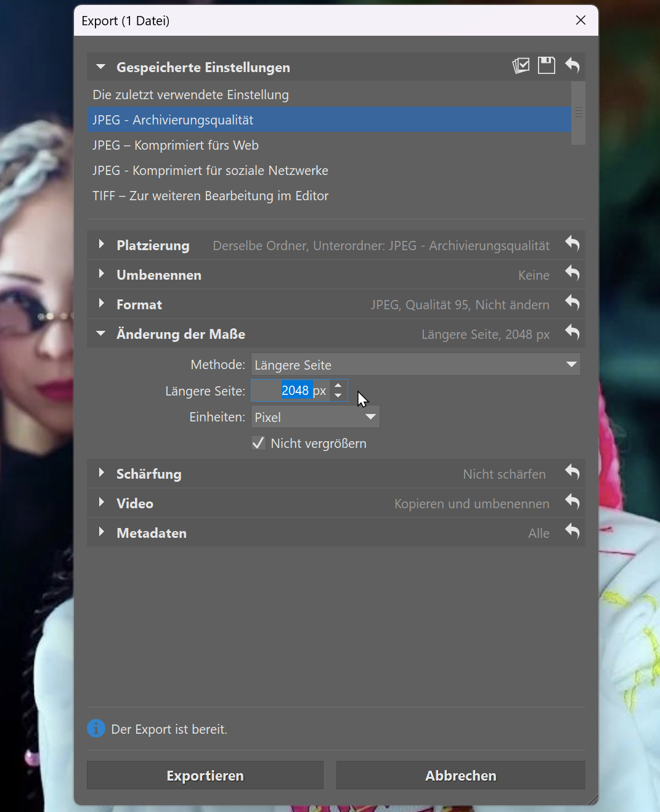This screenshot has height=812, width=660.
Task: Expand the Metadaten section
Action: 101,532
